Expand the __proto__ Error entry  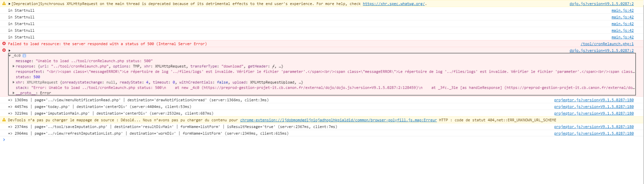coord(13,93)
